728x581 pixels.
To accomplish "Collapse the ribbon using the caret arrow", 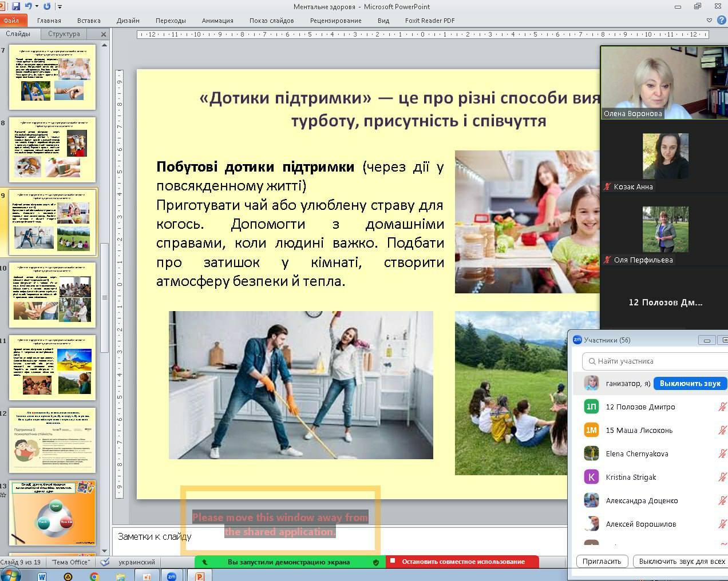I will [710, 20].
